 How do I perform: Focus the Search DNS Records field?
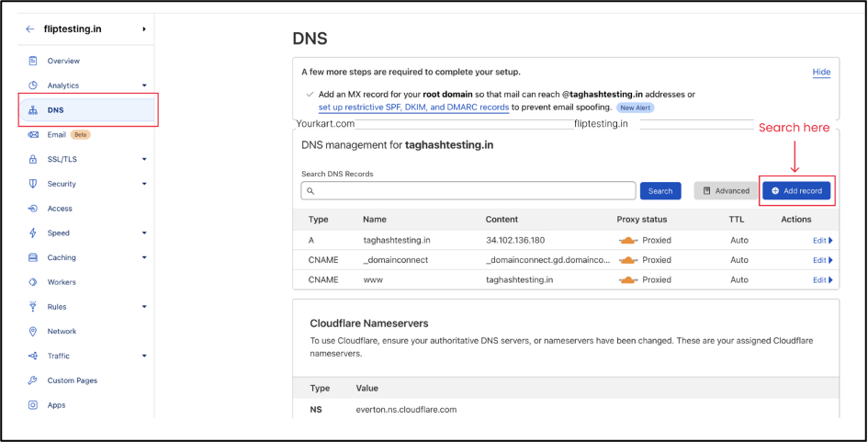click(x=468, y=190)
